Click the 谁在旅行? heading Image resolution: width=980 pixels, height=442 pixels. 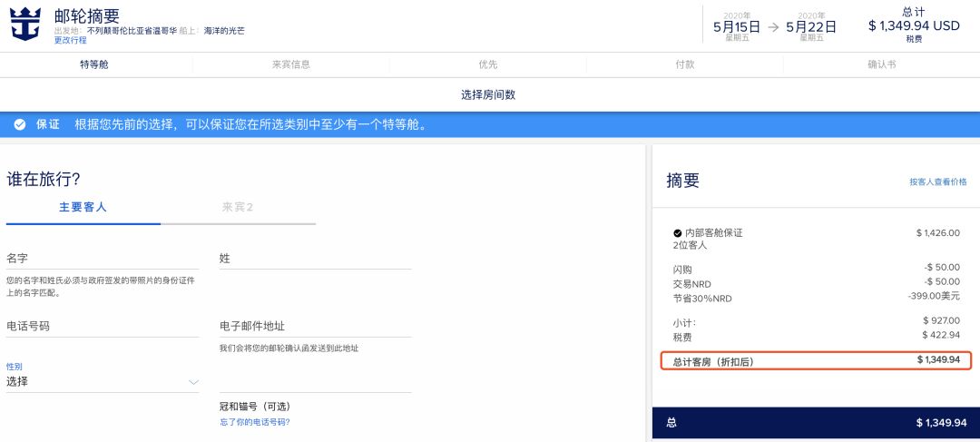tap(44, 180)
